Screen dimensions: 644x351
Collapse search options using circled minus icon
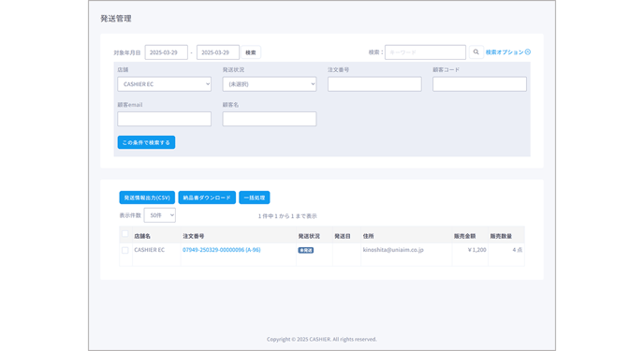[528, 52]
